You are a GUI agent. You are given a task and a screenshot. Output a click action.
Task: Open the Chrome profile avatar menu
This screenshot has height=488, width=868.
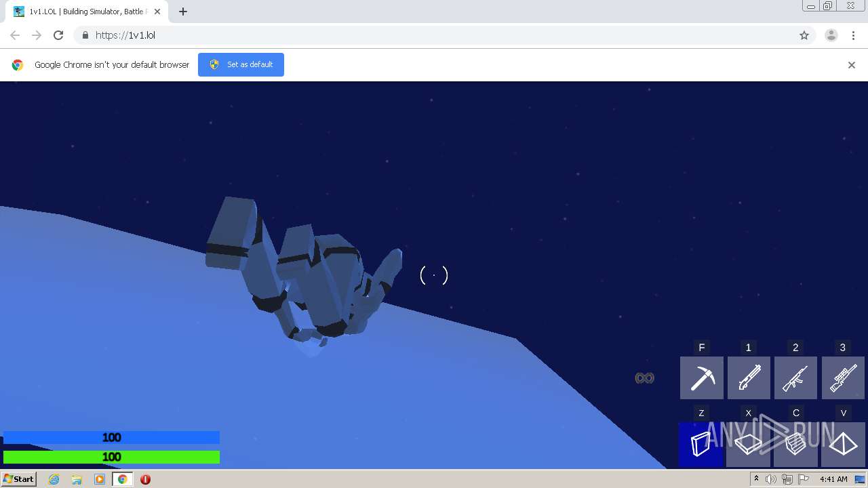(831, 35)
